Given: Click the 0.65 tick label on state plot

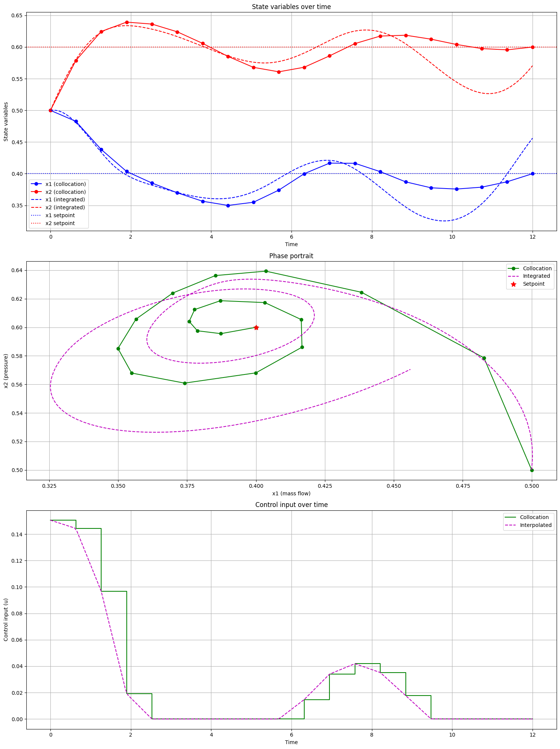Looking at the screenshot, I should pyautogui.click(x=18, y=15).
